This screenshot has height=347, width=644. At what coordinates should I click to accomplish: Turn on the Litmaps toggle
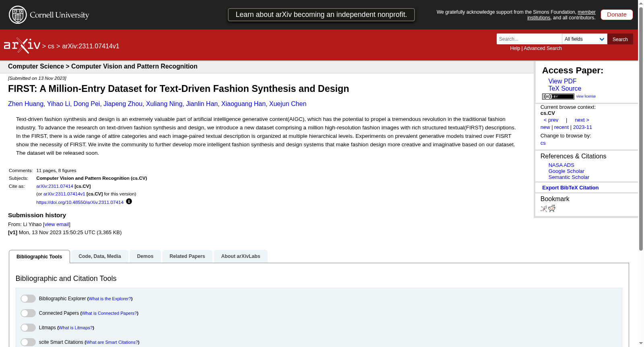click(28, 328)
